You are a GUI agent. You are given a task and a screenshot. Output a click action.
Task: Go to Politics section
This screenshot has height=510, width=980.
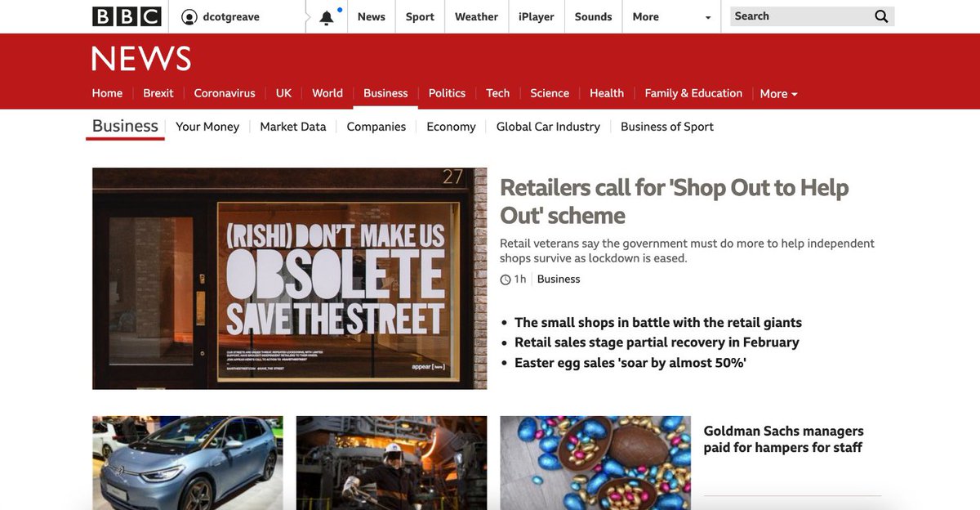pyautogui.click(x=447, y=93)
